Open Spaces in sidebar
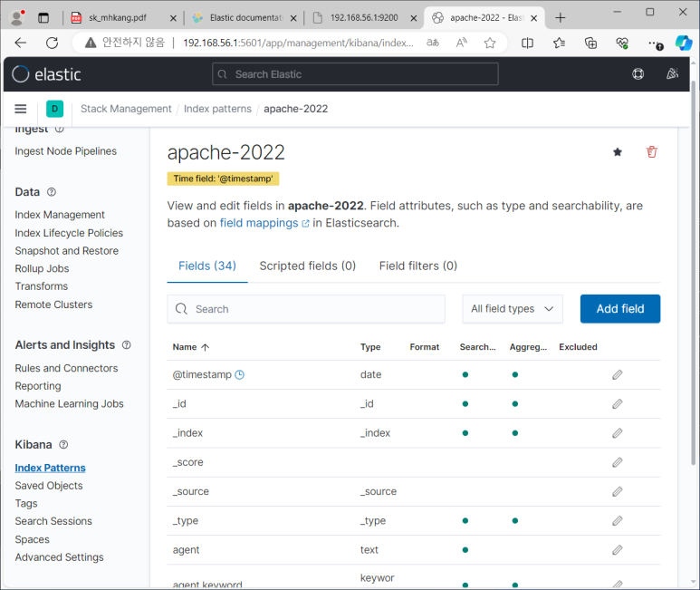 (32, 540)
